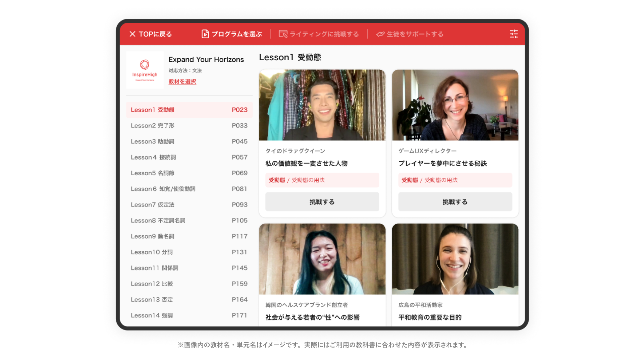Click the writing challenge icon in header
Viewport: 644px width, 362px height.
[283, 34]
